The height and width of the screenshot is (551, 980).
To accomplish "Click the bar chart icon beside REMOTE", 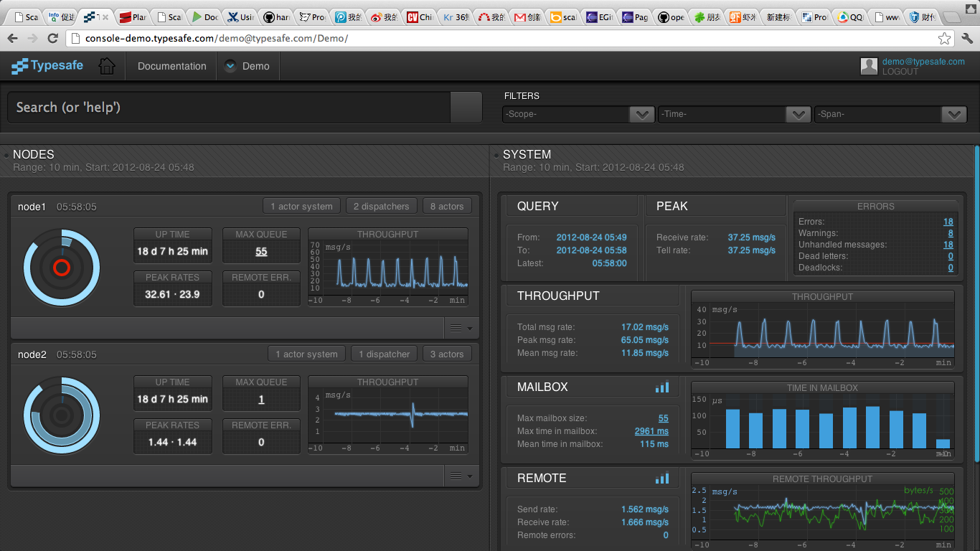I will (x=661, y=478).
